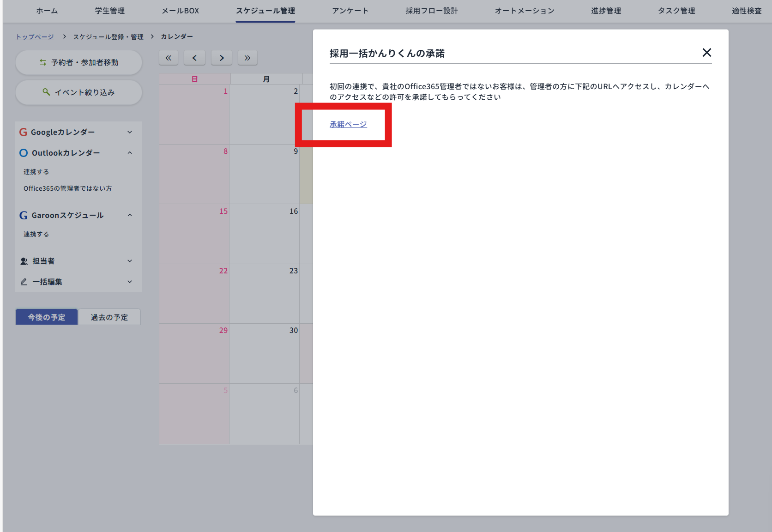
Task: Open the 承諾ページ link in the dialog
Action: [347, 124]
